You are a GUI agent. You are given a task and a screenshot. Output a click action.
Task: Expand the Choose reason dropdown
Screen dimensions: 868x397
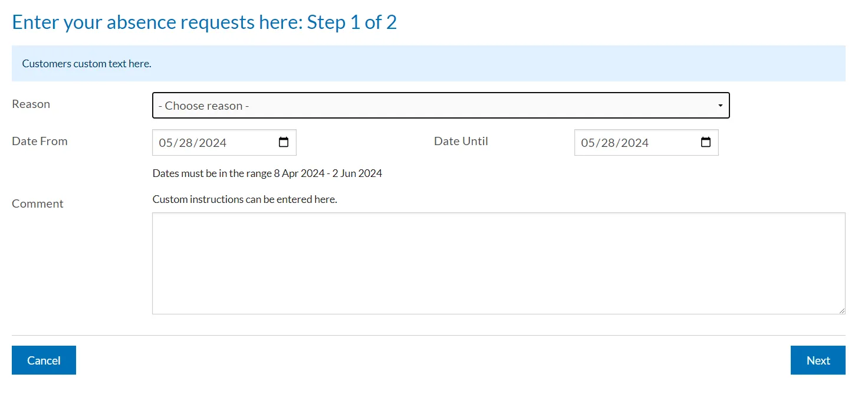coord(440,106)
